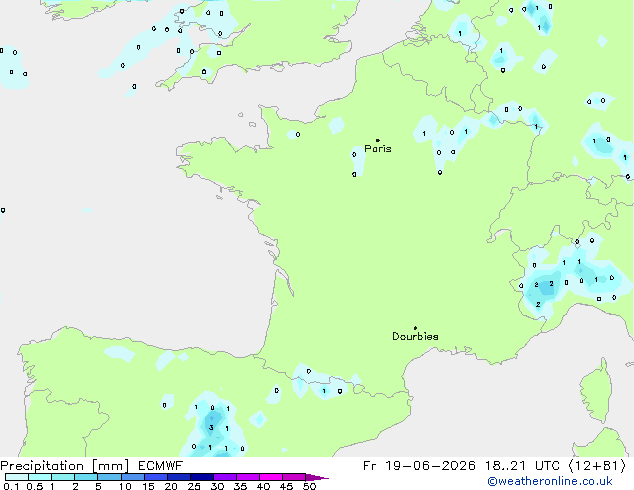Viewport: 634px width, 490px height.
Task: Click the legend arrow tip beyond 50
Action: pyautogui.click(x=317, y=478)
